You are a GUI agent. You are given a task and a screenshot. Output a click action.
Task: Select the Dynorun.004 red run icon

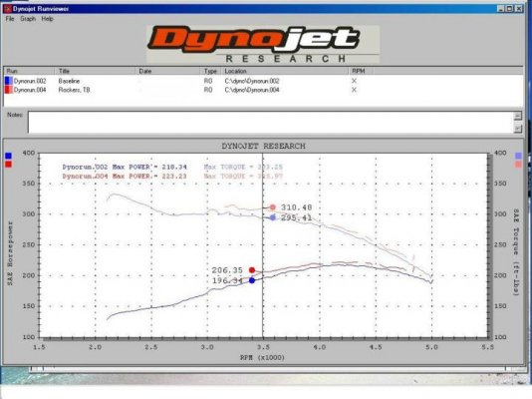click(9, 90)
